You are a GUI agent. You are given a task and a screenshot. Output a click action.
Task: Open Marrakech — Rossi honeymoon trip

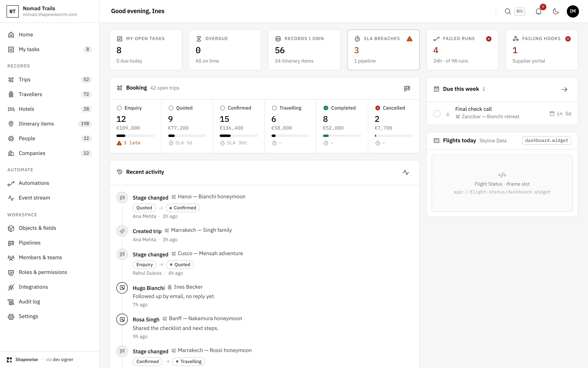(x=212, y=350)
